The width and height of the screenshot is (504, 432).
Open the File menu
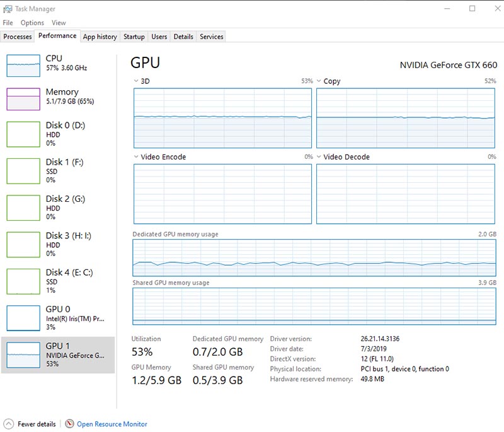8,23
